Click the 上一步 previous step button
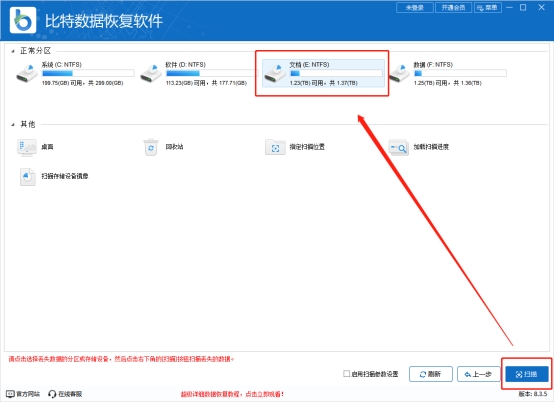This screenshot has width=554, height=402. point(478,374)
